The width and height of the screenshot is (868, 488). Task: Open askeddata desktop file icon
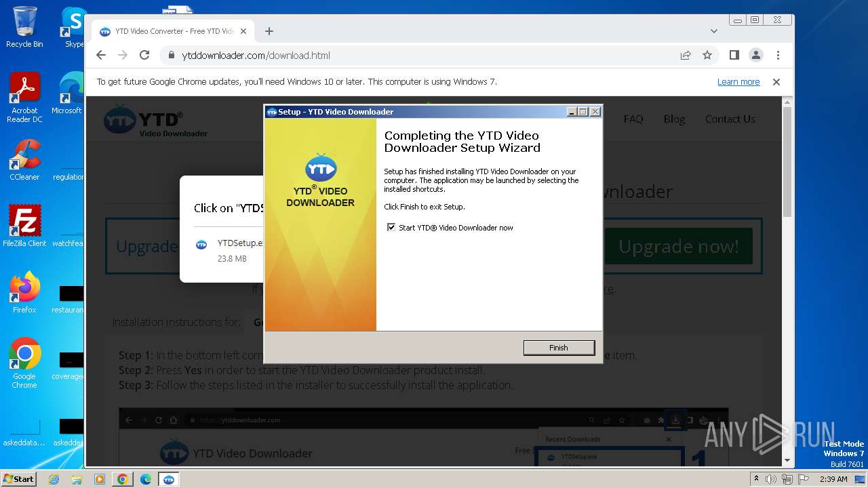[24, 434]
